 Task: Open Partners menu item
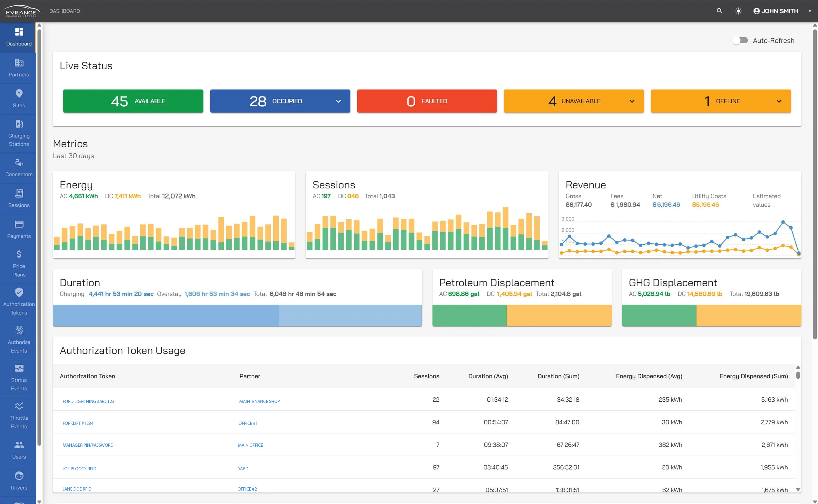point(19,68)
